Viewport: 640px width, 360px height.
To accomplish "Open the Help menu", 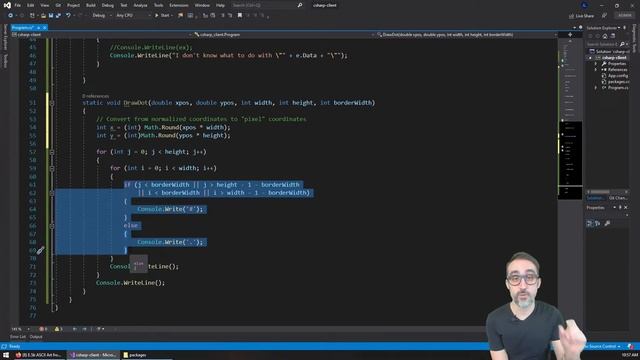I will 220,5.
